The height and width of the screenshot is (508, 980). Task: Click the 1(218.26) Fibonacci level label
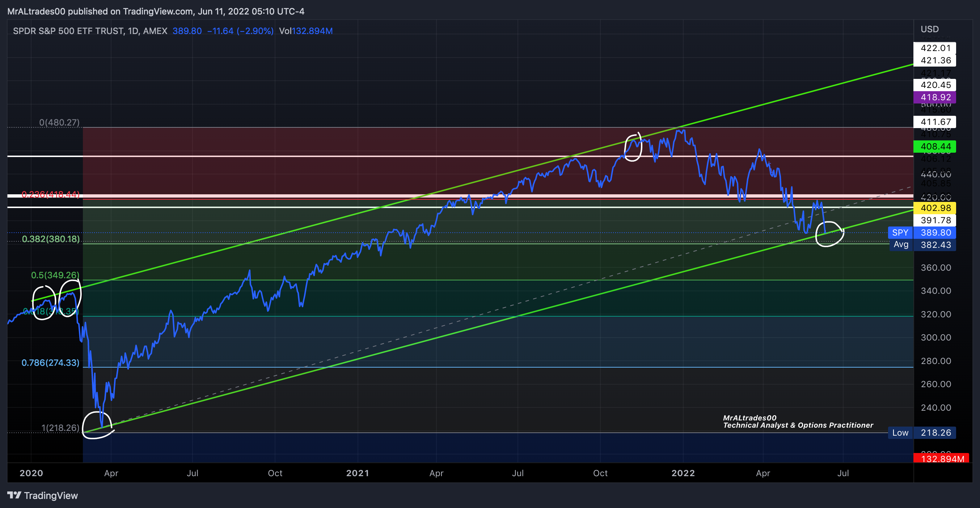pyautogui.click(x=60, y=428)
